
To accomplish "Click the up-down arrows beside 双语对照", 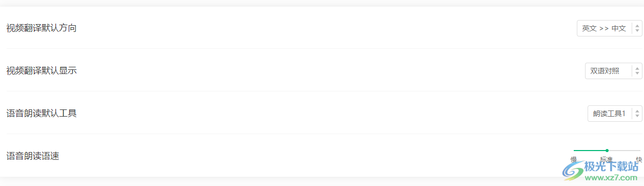I will click(x=637, y=71).
